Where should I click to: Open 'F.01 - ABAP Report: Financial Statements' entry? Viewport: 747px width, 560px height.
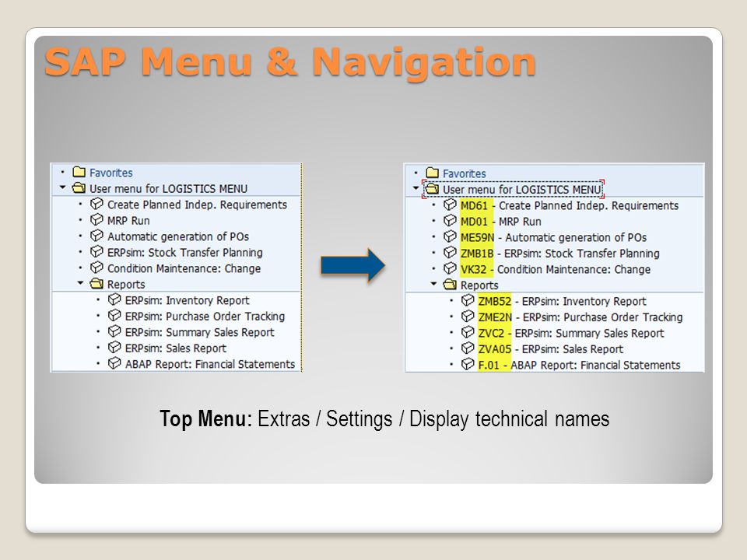[x=579, y=366]
